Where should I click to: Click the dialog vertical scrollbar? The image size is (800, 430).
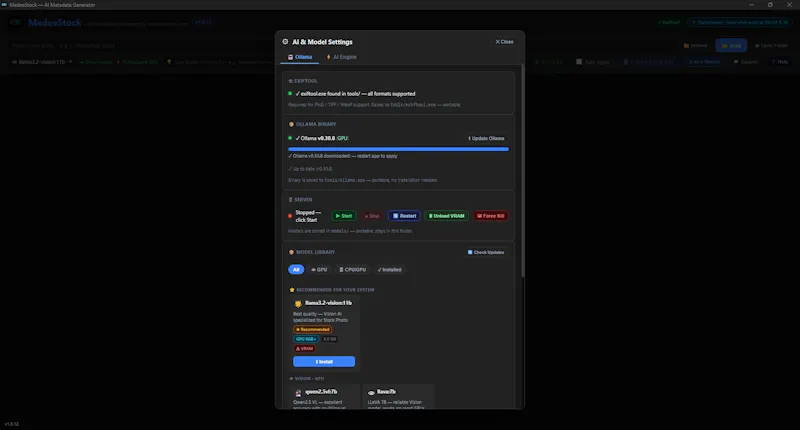point(522,171)
